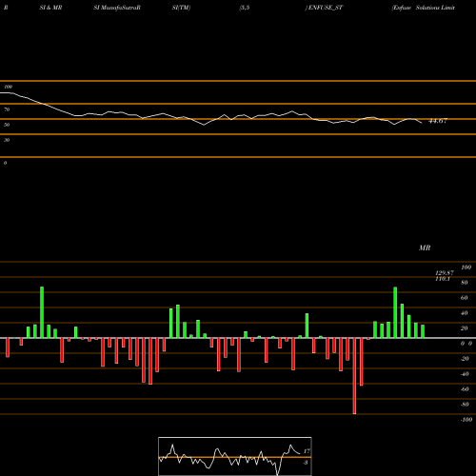Click the 'SI(TM)' header label
Image resolution: width=476 pixels, height=476 pixels.
(181, 8)
